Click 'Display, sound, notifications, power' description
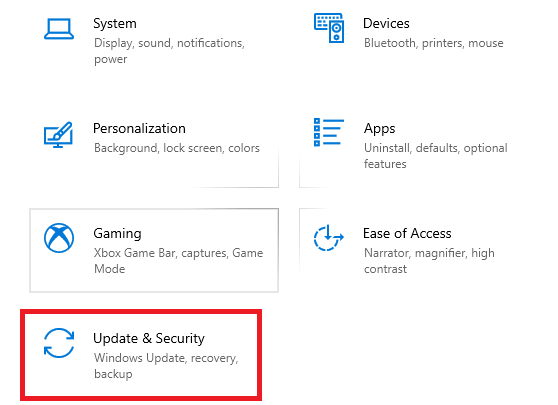558x405 pixels. point(169,51)
